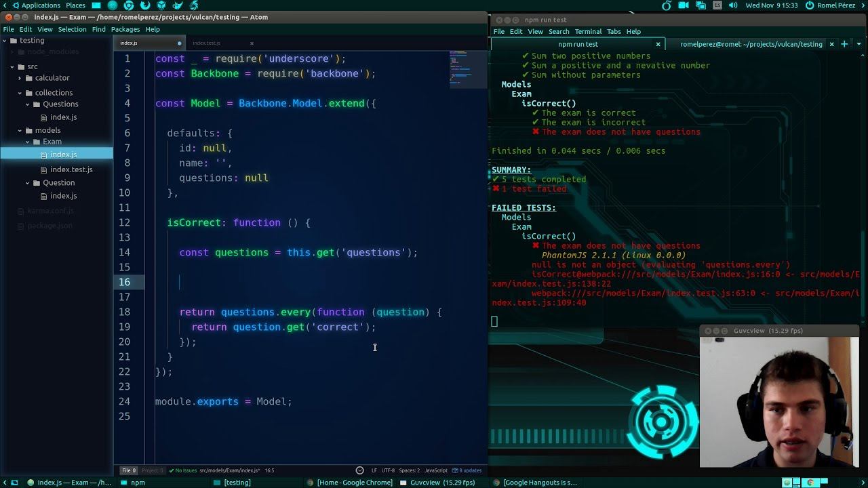Collapse the Exam folder
The height and width of the screenshot is (488, 868).
28,142
